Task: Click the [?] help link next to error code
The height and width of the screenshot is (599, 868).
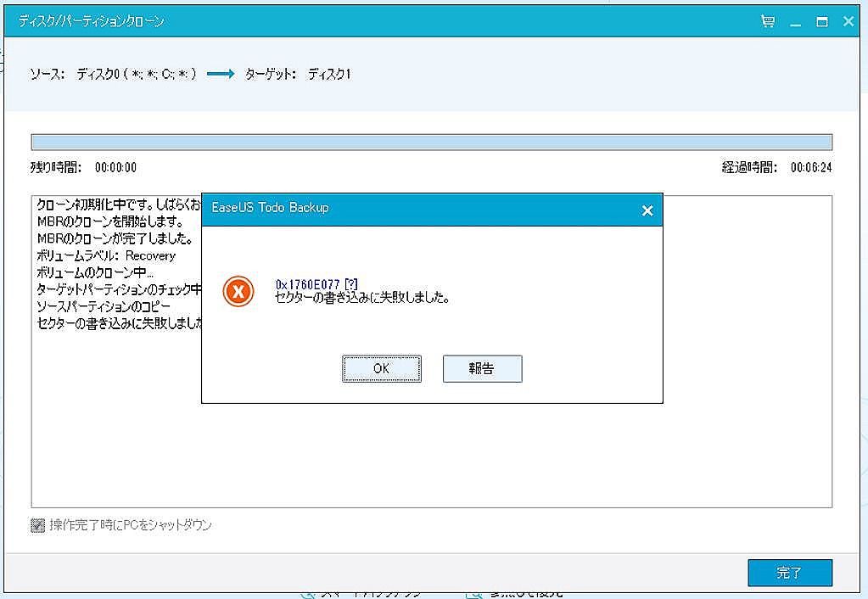Action: click(x=351, y=284)
